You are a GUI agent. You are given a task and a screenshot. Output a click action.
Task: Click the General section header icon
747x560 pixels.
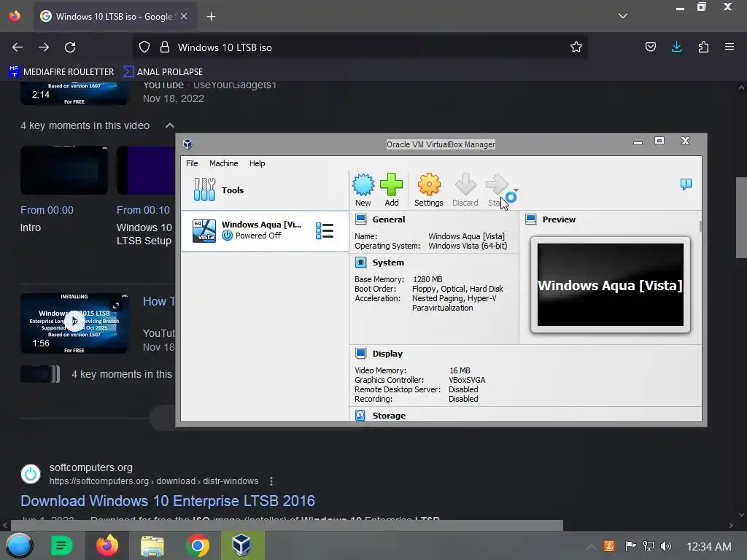360,219
